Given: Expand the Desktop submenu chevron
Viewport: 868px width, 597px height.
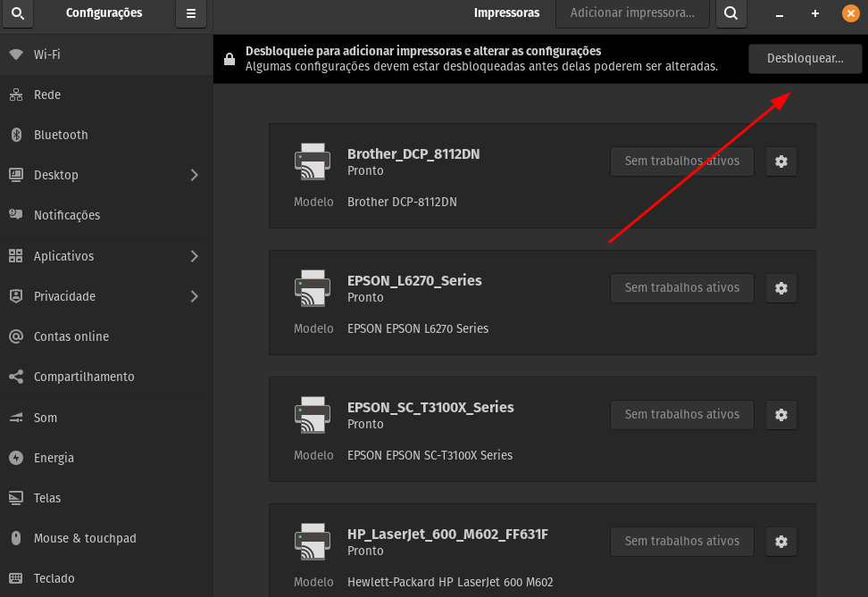Looking at the screenshot, I should coord(195,175).
